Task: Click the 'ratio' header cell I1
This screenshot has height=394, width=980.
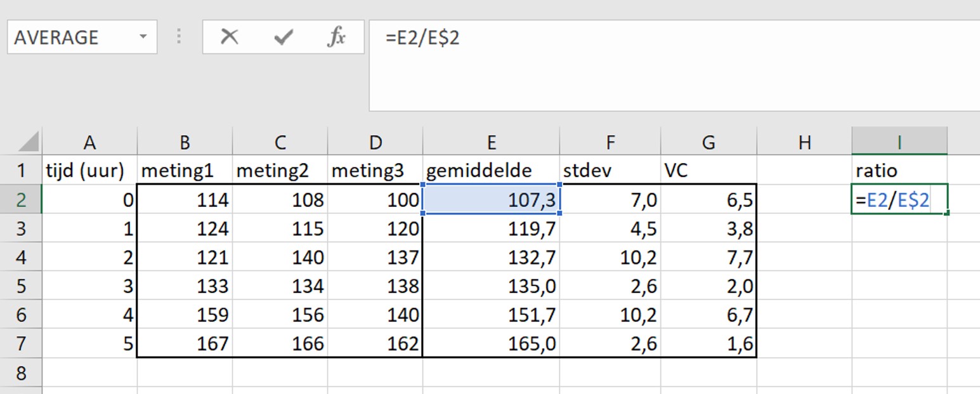Action: pyautogui.click(x=899, y=171)
